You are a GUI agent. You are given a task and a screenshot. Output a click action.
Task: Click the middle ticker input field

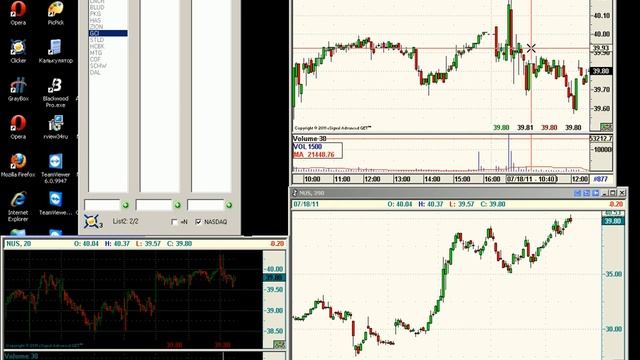click(x=154, y=205)
